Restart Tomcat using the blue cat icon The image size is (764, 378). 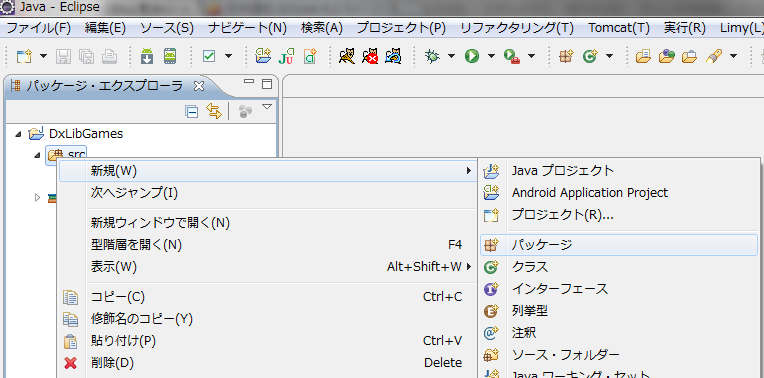coord(393,57)
